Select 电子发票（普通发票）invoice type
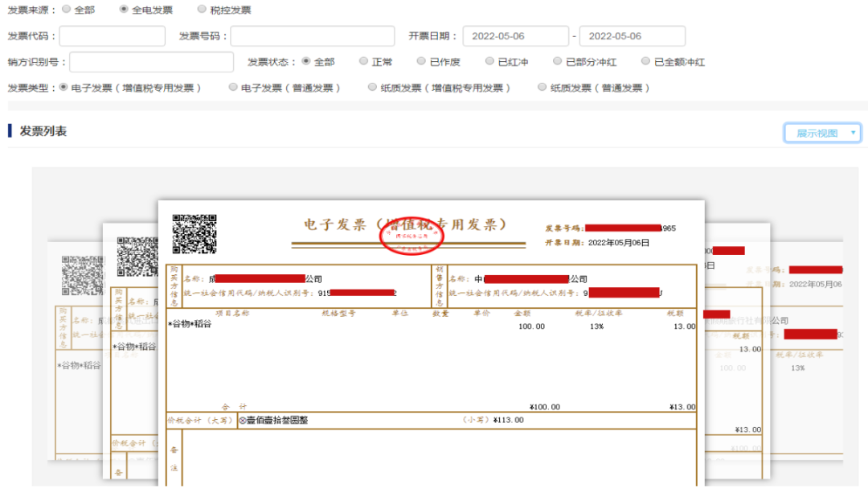This screenshot has width=868, height=489. tap(233, 87)
